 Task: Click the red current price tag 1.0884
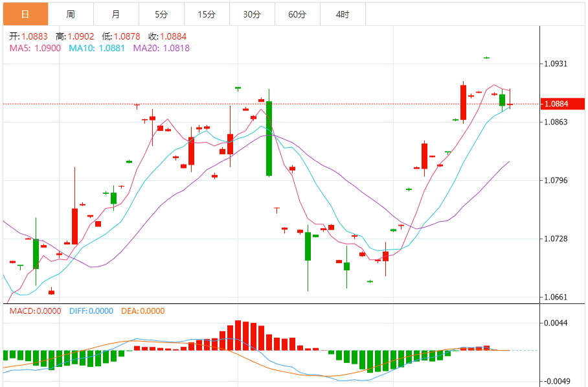coord(563,104)
